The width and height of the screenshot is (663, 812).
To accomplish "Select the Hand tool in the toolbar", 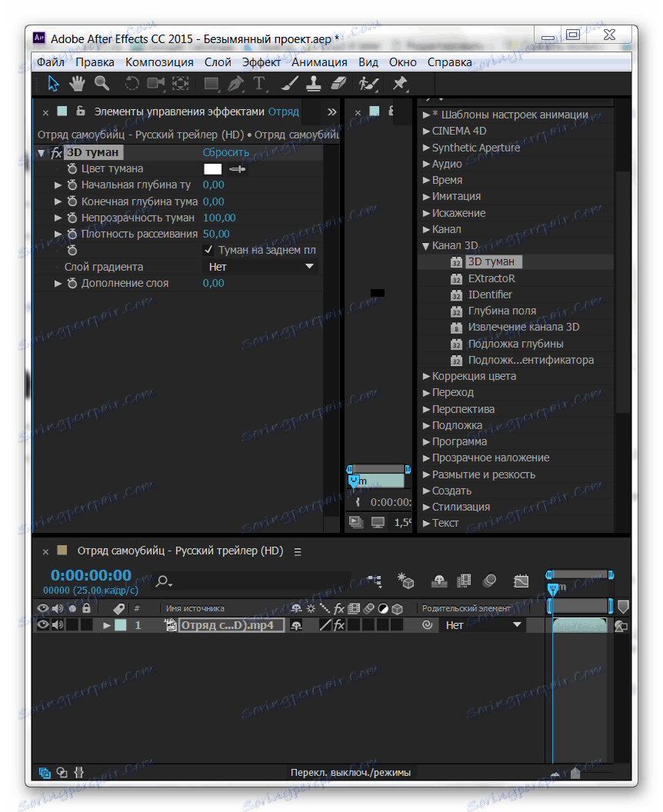I will (x=77, y=83).
